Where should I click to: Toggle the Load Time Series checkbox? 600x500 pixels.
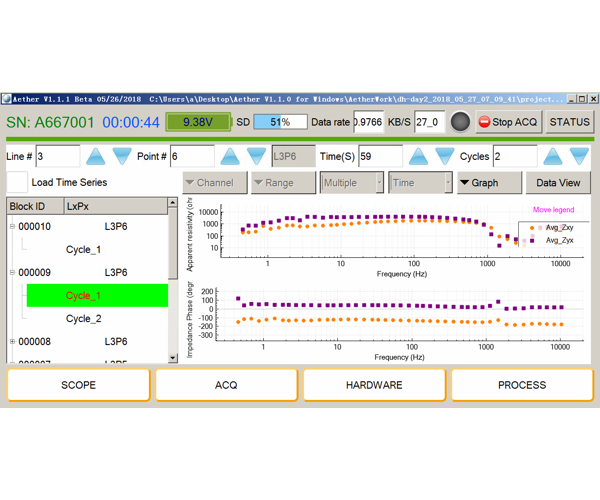17,182
